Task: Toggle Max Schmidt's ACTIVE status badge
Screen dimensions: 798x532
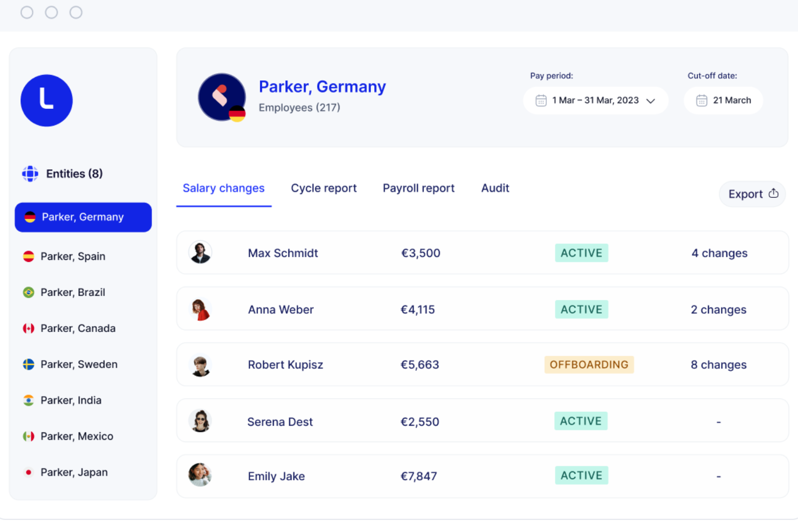Action: (x=581, y=253)
